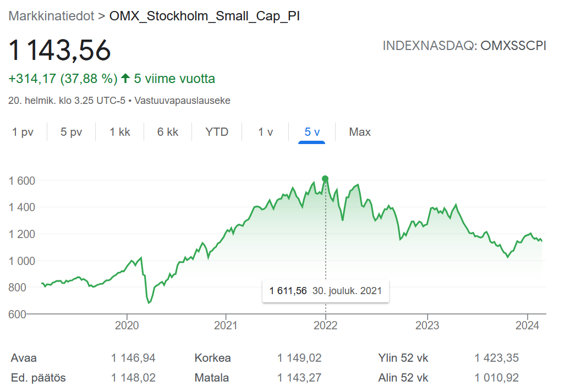Select the 6 kk tab
The width and height of the screenshot is (570, 392).
(x=168, y=132)
